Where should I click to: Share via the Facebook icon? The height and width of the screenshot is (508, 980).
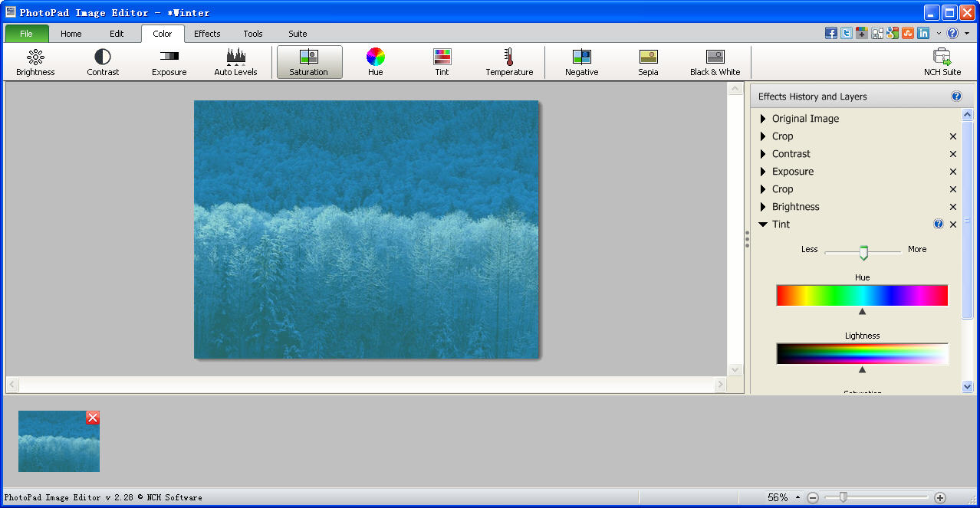click(x=831, y=33)
